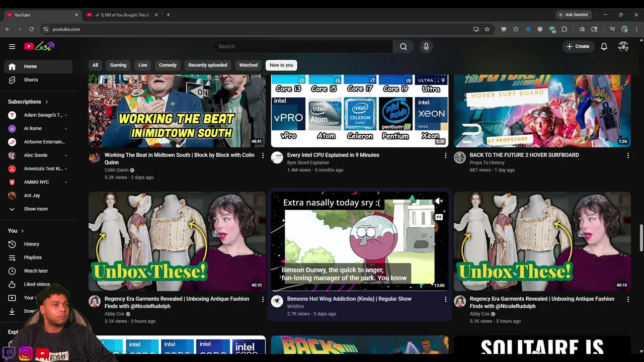Open the Chrome profile avatar

[624, 29]
